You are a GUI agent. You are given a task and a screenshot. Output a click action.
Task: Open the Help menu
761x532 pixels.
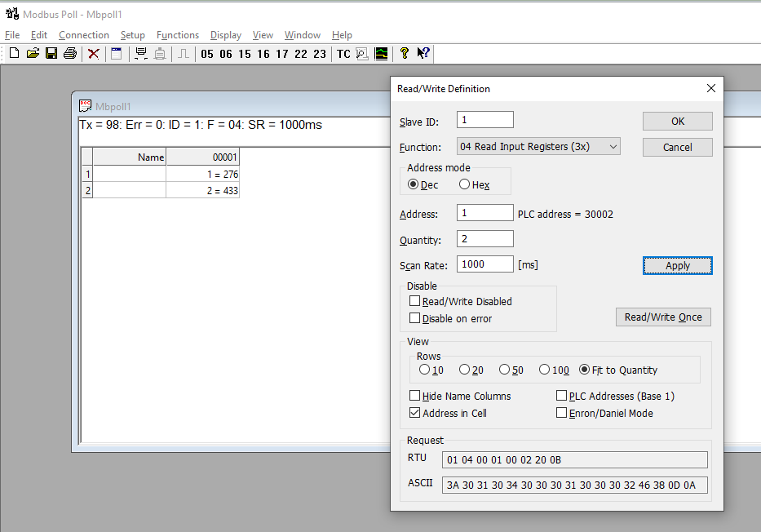pyautogui.click(x=342, y=35)
